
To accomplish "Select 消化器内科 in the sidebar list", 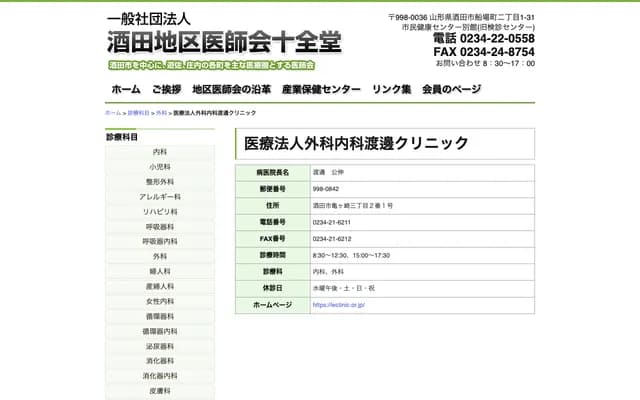I will (x=160, y=376).
